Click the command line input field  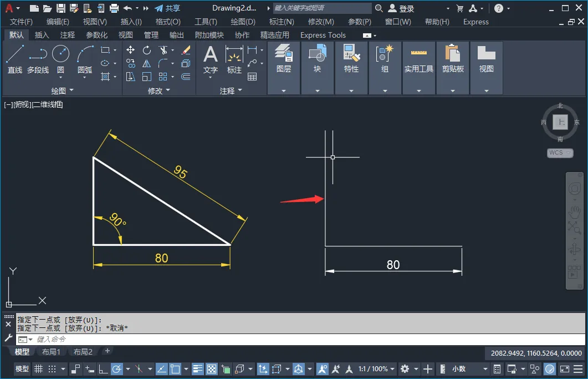click(300, 339)
